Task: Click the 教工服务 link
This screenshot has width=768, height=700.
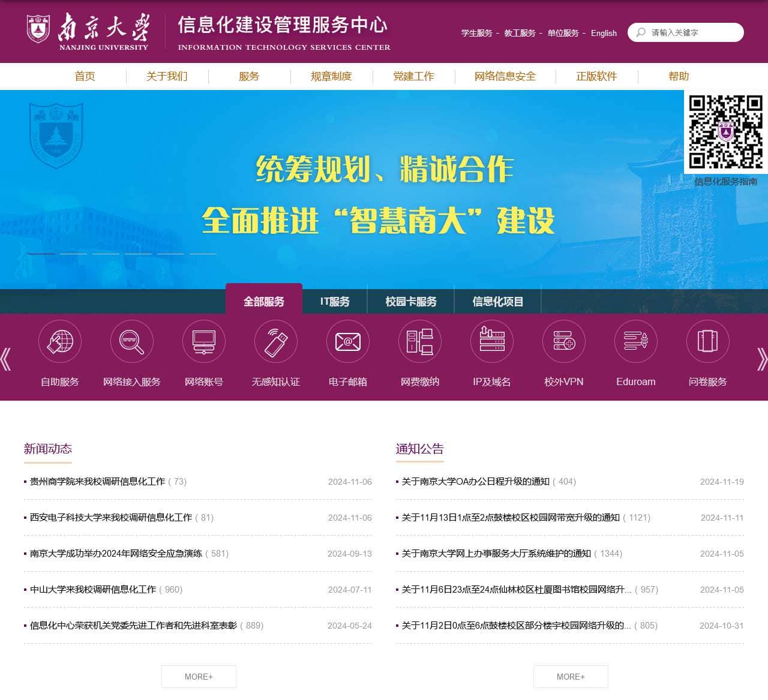Action: tap(520, 33)
